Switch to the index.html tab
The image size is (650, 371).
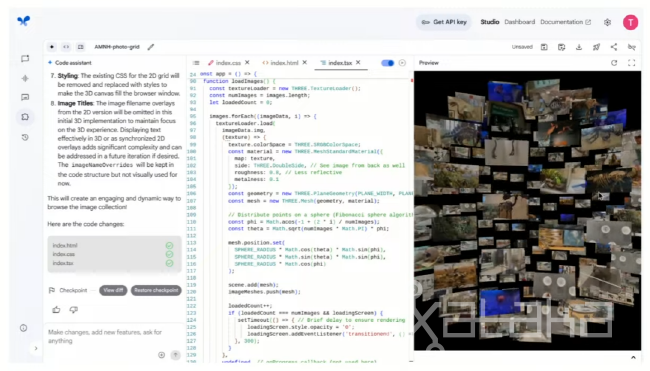point(284,63)
